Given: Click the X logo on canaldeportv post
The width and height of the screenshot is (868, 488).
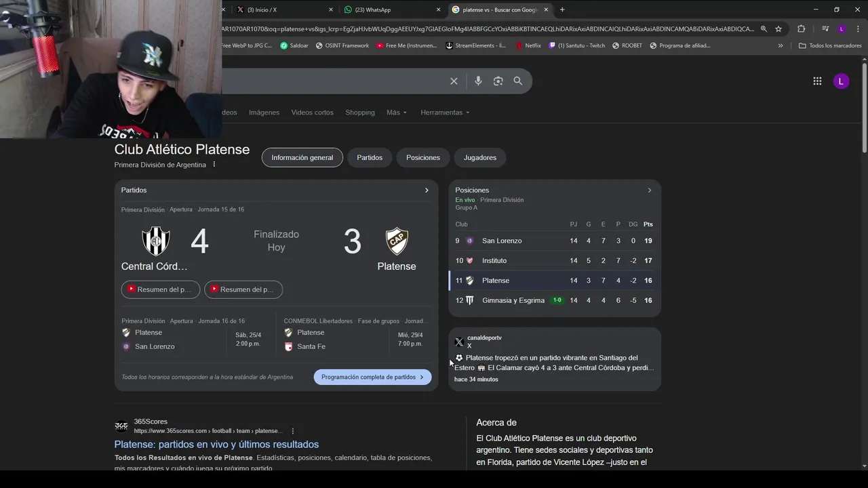Looking at the screenshot, I should (x=459, y=342).
